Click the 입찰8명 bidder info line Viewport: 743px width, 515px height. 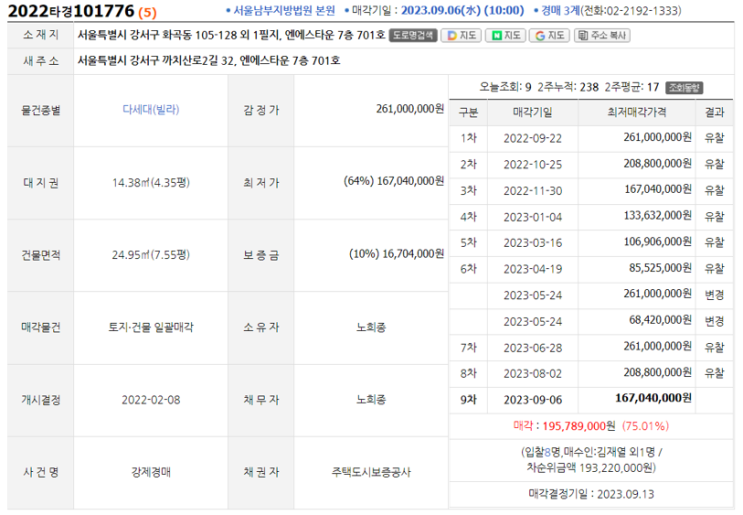click(x=591, y=452)
